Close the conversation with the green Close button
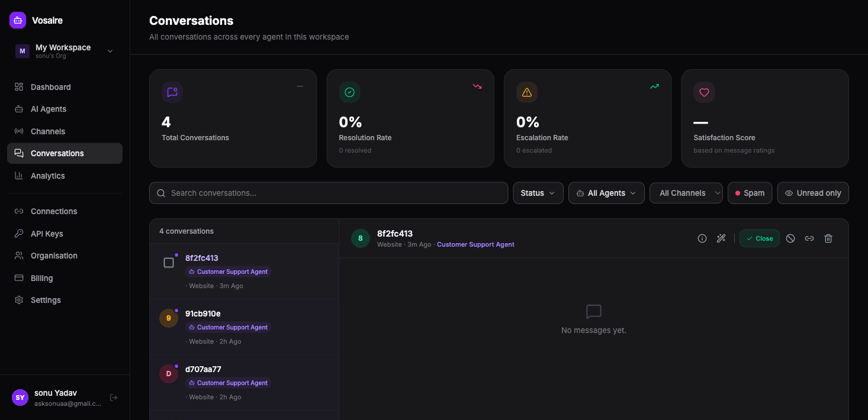This screenshot has width=868, height=420. (x=760, y=238)
